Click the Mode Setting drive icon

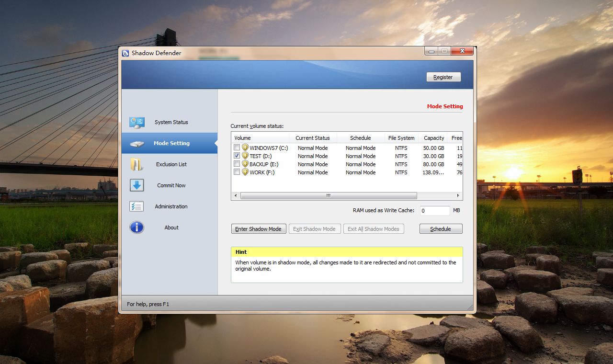(x=137, y=143)
